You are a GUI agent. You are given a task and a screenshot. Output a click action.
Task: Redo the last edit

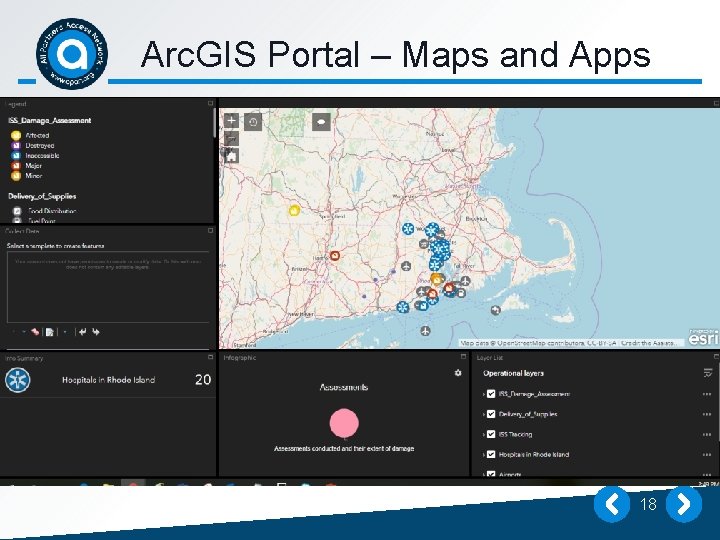[96, 332]
